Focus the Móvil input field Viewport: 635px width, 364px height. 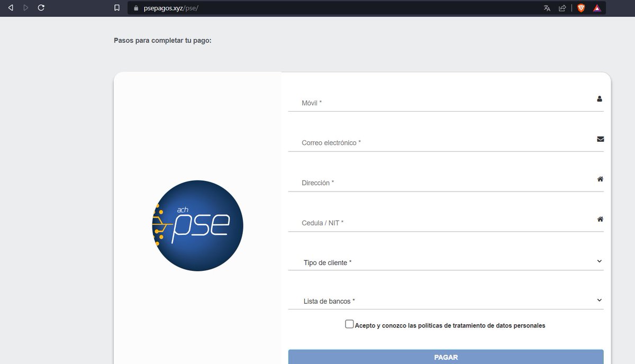(x=446, y=103)
